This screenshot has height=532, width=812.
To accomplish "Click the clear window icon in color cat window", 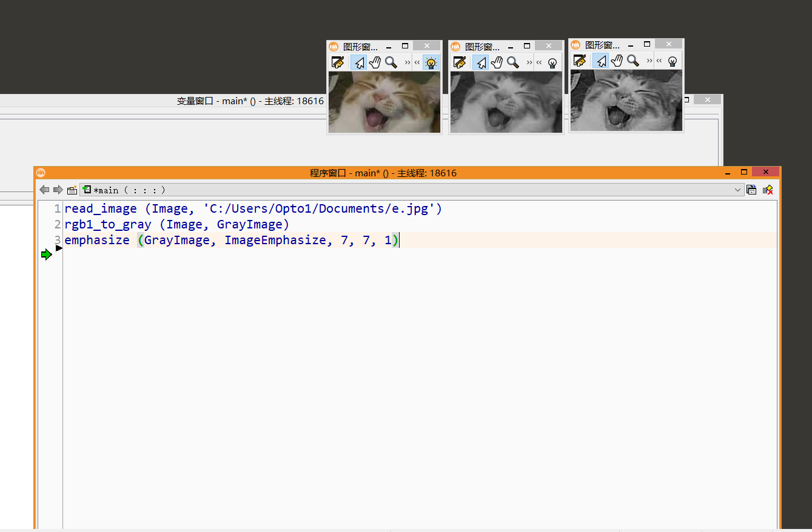I will click(338, 62).
